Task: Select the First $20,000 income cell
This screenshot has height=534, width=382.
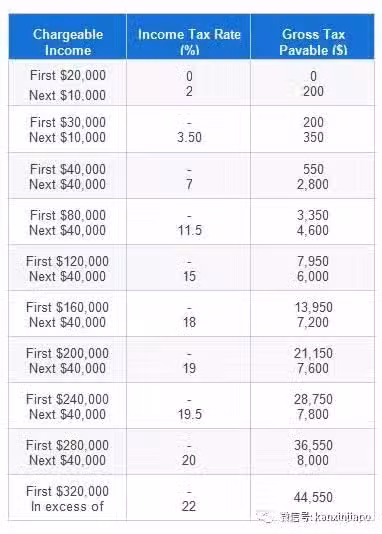Action: click(68, 75)
